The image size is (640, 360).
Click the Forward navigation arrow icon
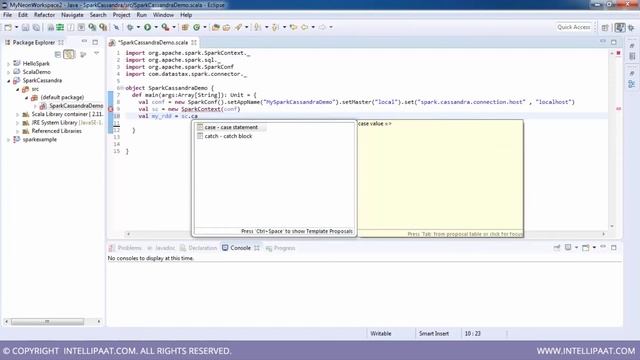tap(322, 27)
